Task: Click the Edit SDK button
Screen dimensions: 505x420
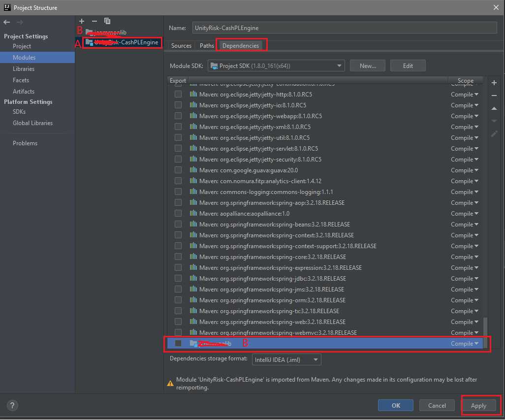Action: (408, 65)
